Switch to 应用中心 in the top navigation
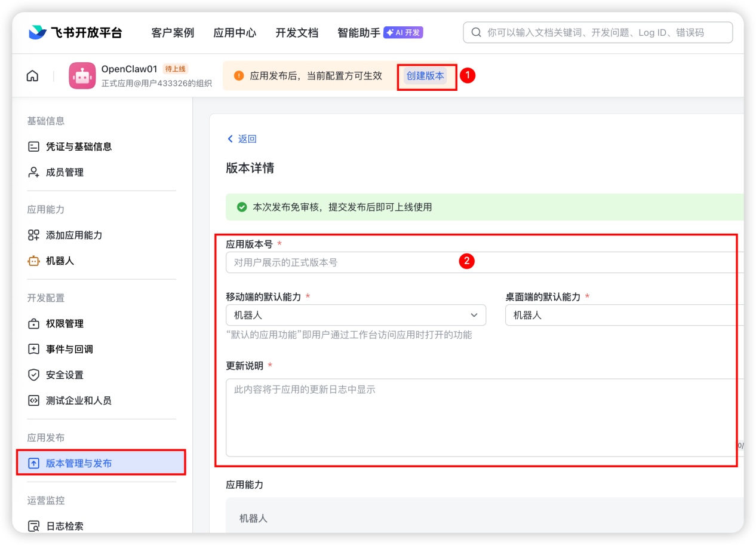The image size is (756, 545). click(235, 33)
